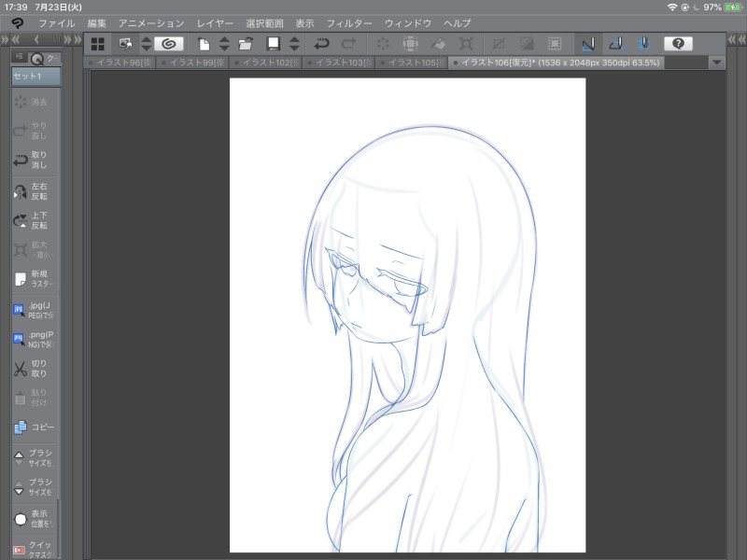
Task: Toggle snap to ruler icon
Action: [x=587, y=44]
